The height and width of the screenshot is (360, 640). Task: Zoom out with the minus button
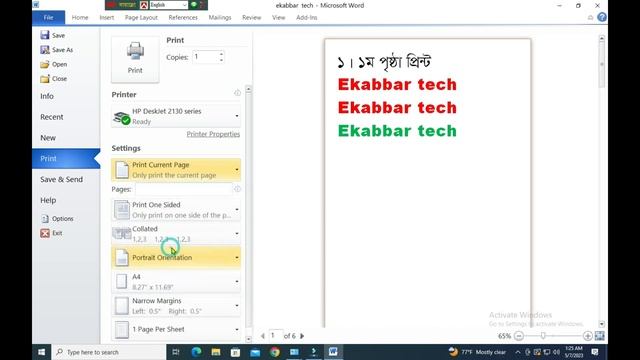(x=519, y=336)
